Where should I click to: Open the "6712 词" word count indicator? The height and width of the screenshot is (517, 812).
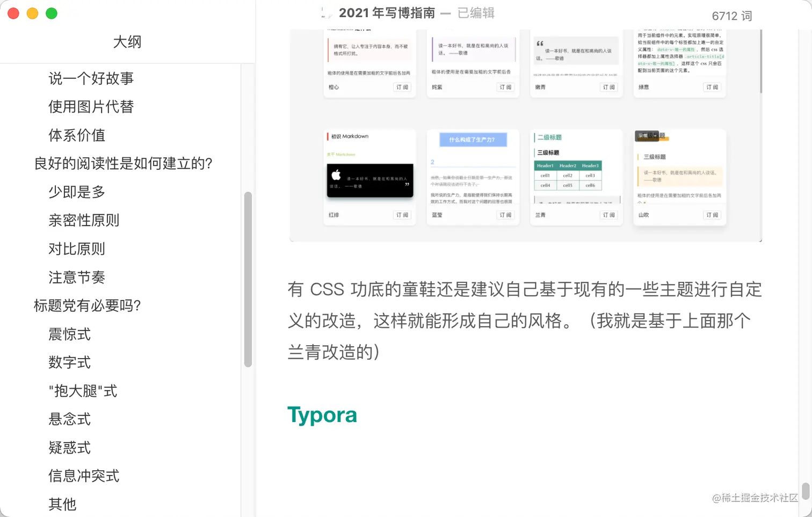732,16
